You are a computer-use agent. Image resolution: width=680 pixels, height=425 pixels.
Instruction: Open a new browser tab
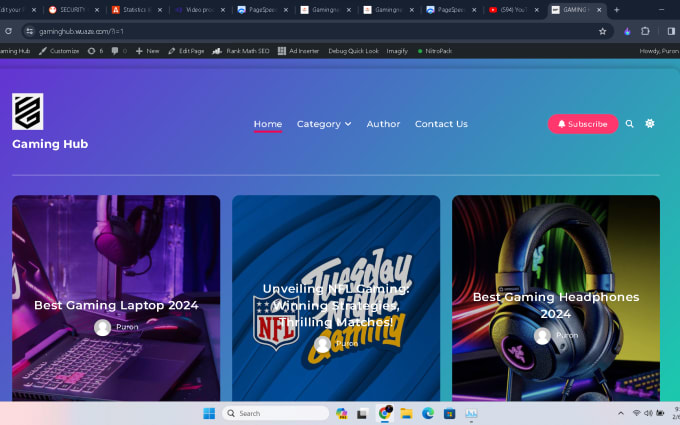[617, 10]
